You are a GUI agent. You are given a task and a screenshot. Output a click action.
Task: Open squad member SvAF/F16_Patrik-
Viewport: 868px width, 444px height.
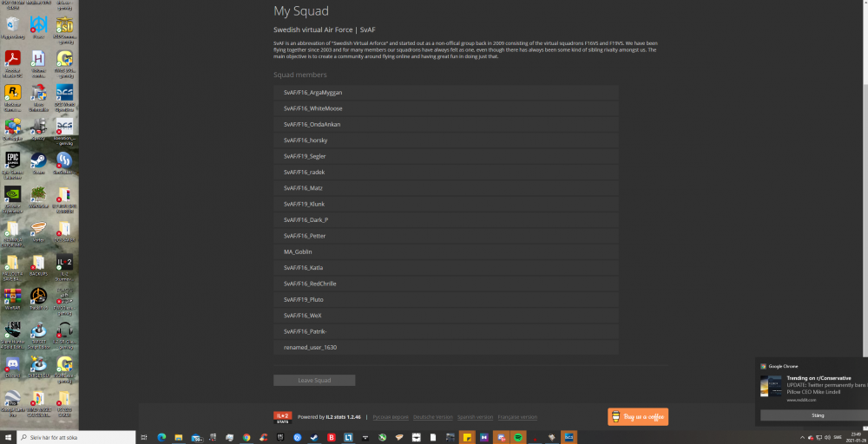click(x=445, y=332)
